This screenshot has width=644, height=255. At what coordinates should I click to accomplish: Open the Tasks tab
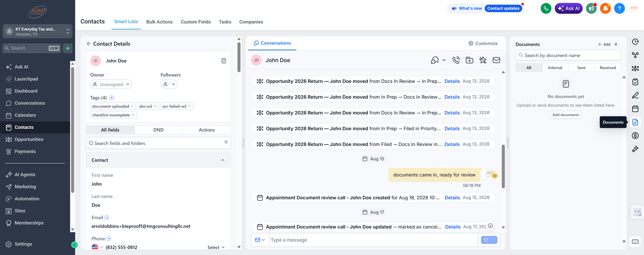[x=225, y=22]
